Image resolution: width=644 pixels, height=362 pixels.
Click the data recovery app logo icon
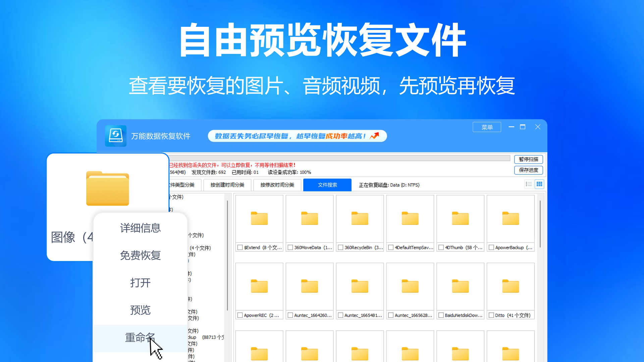click(116, 136)
